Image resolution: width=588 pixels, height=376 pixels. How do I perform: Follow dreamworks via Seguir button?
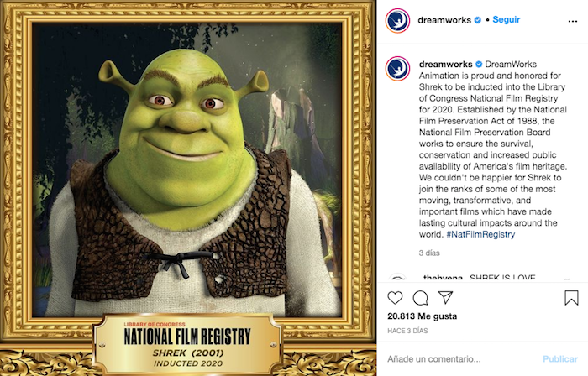[507, 20]
